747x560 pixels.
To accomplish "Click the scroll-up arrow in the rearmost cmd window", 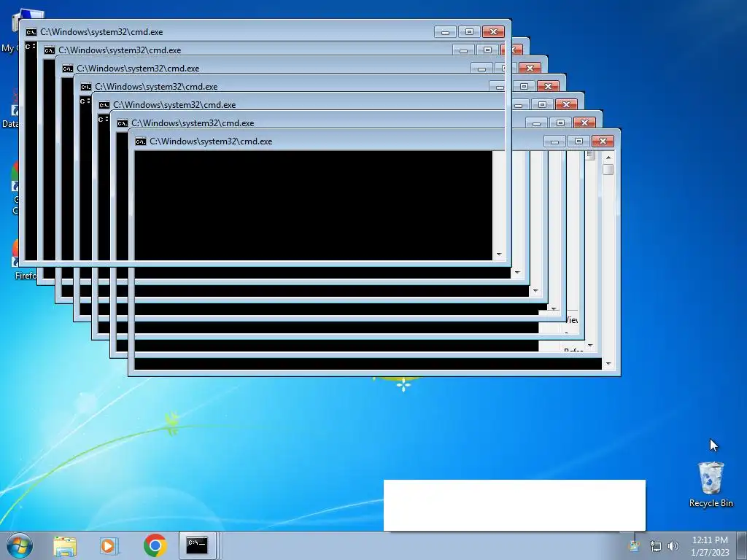I will [x=608, y=157].
